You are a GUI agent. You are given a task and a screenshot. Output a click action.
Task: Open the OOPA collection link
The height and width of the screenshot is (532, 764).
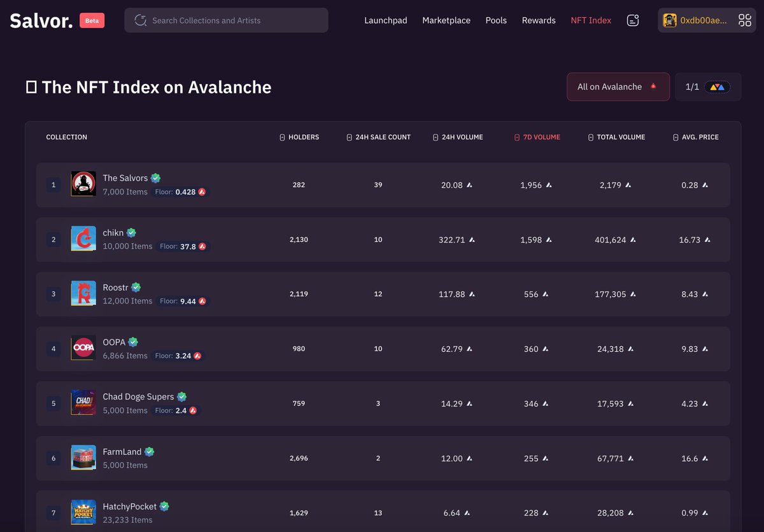[x=114, y=342]
